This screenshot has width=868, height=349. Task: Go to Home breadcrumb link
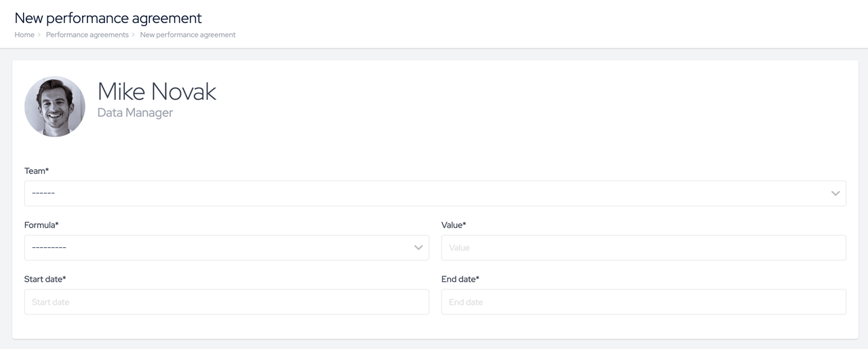pos(24,35)
